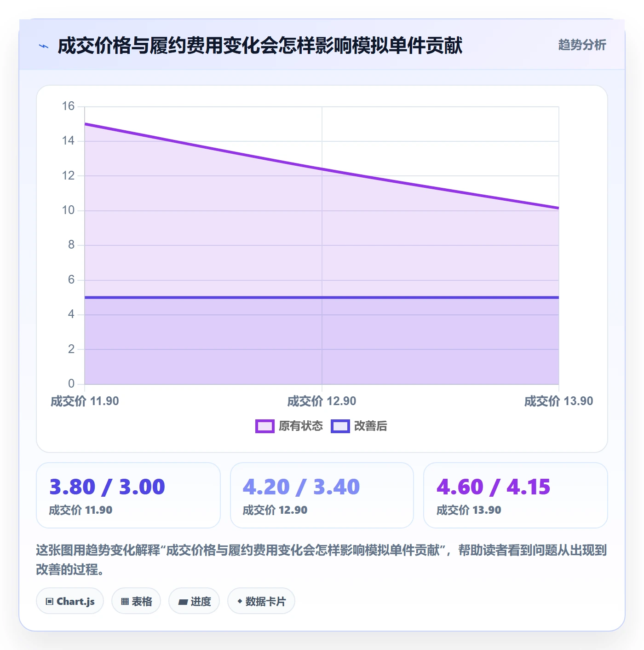Click y-axis value 10
Image resolution: width=644 pixels, height=650 pixels.
(x=68, y=210)
